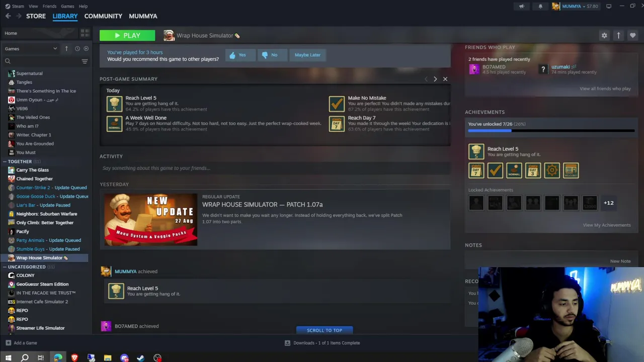Image resolution: width=644 pixels, height=362 pixels.
Task: Open File Explorer from taskbar
Action: (108, 358)
